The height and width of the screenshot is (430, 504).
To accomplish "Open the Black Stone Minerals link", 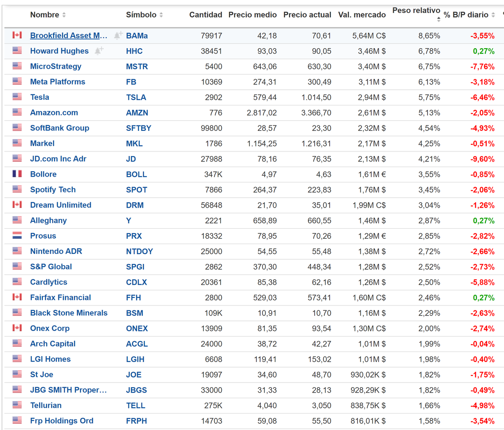I will click(x=69, y=313).
